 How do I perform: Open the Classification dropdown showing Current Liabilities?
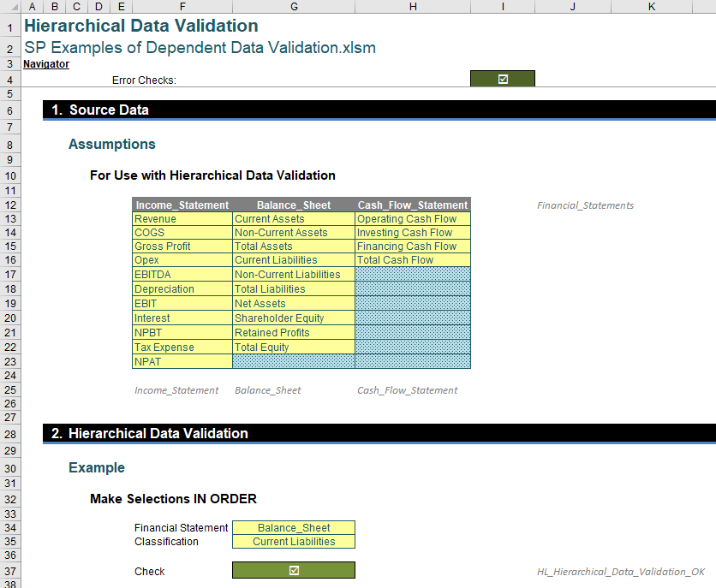293,542
